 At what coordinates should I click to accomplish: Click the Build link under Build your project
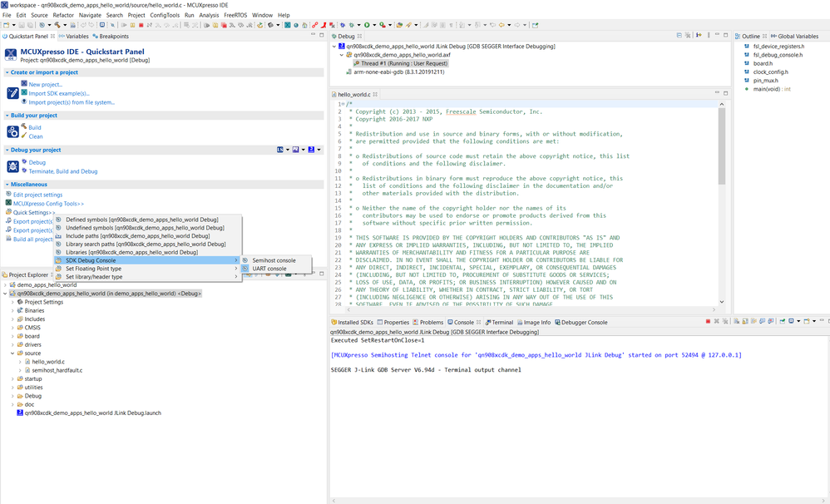(x=35, y=127)
